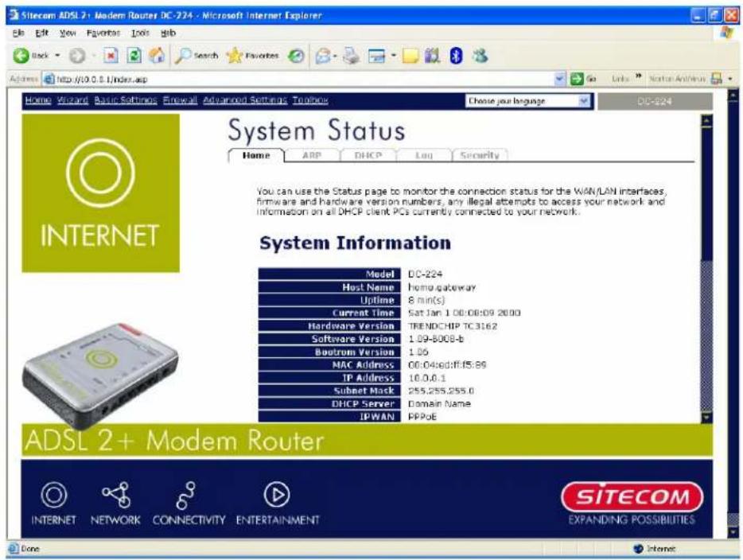Click the Internet zone status bar entry
This screenshot has width=743, height=560.
654,549
